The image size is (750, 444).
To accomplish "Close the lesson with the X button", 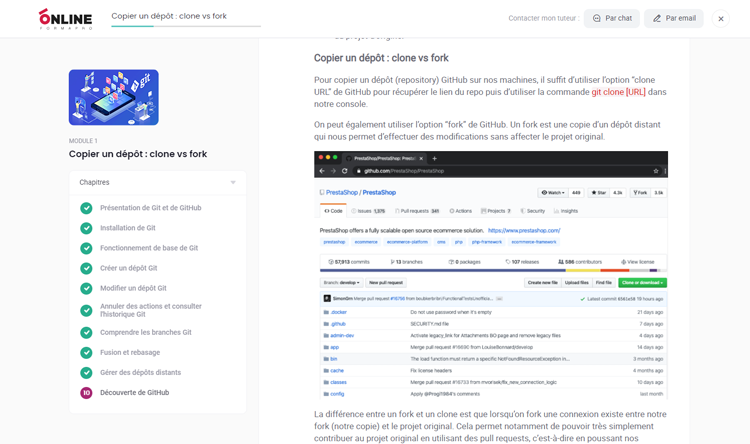I will [721, 19].
